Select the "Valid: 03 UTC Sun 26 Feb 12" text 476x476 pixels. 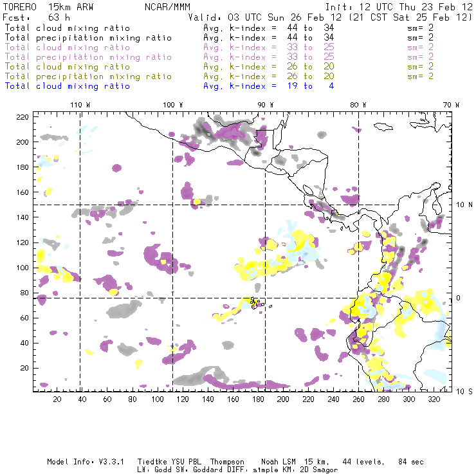[265, 17]
